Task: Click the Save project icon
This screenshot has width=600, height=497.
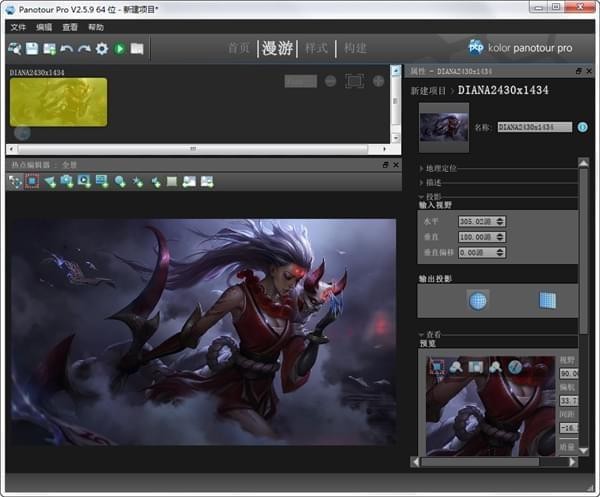Action: pyautogui.click(x=32, y=48)
